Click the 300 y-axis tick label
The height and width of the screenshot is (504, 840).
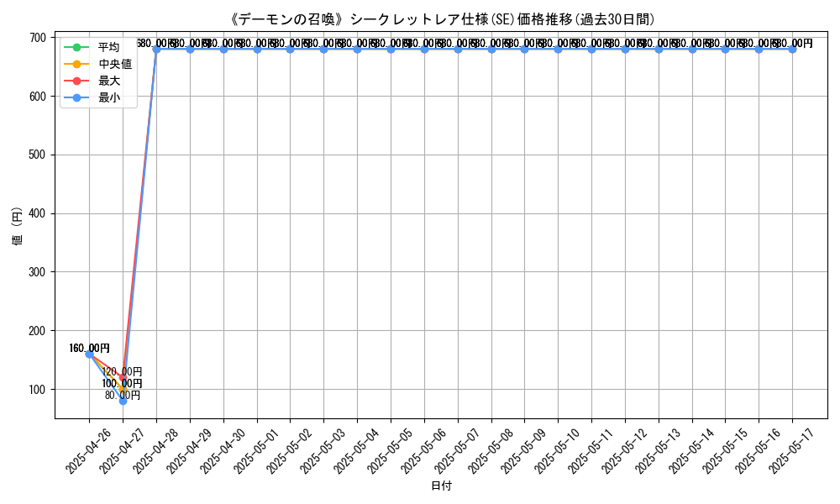pyautogui.click(x=38, y=272)
